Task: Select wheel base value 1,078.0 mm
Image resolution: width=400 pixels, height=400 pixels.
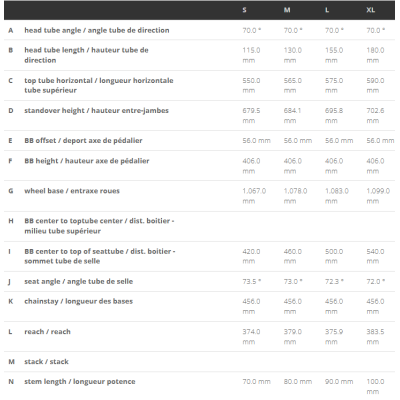Action: click(295, 196)
